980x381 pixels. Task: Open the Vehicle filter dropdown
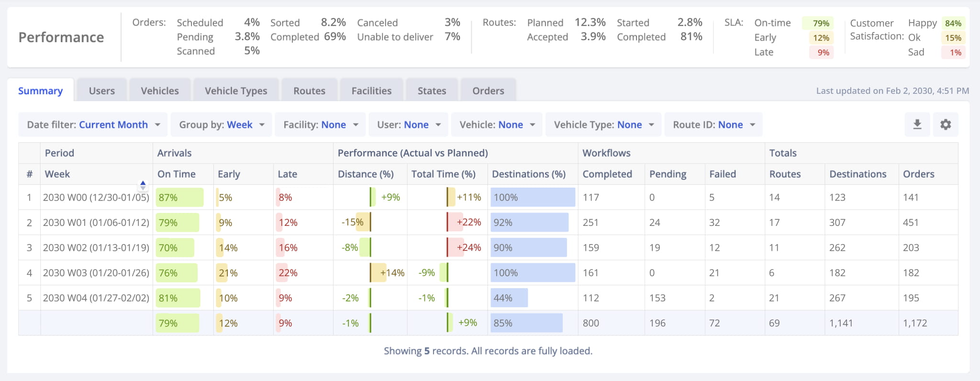(497, 125)
